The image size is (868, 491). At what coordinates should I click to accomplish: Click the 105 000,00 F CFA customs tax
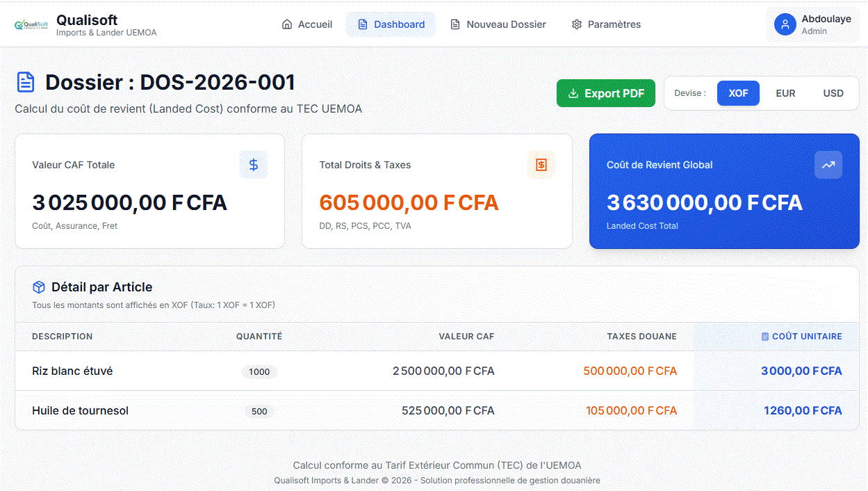click(x=632, y=411)
